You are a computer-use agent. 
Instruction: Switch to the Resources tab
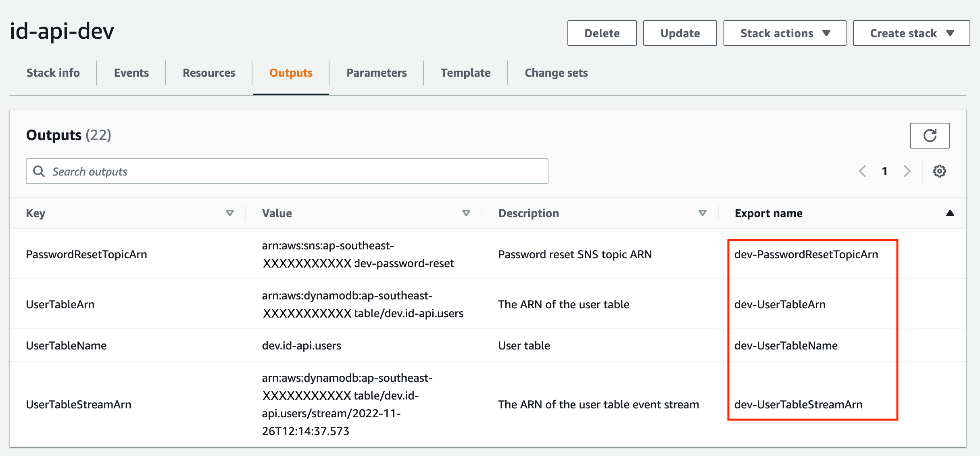(209, 73)
